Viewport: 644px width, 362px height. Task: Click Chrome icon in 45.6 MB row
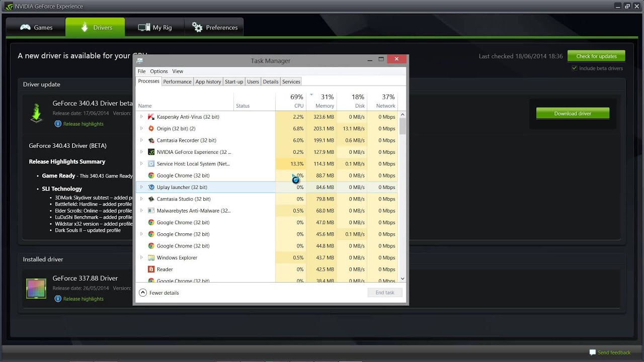click(151, 234)
